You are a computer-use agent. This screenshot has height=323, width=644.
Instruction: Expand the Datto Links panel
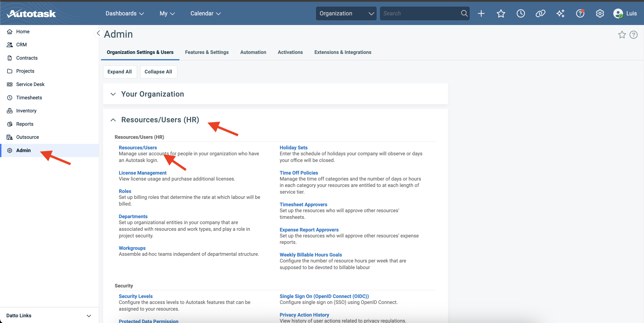(89, 316)
